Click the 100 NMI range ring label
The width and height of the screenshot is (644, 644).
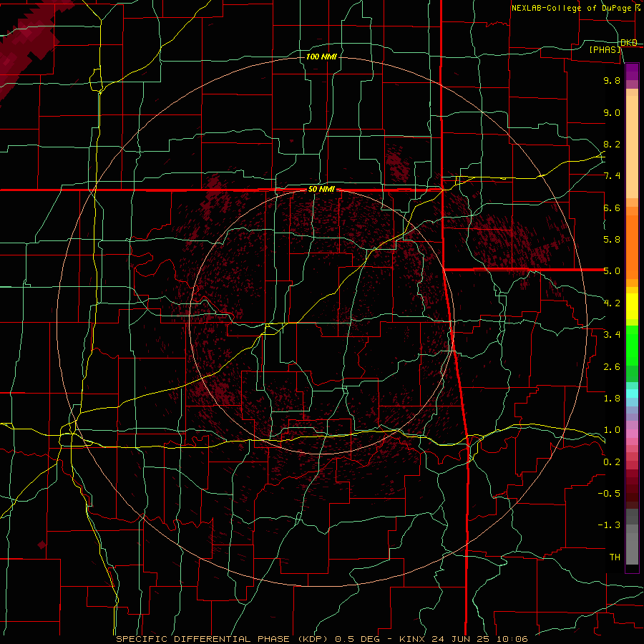tap(321, 57)
